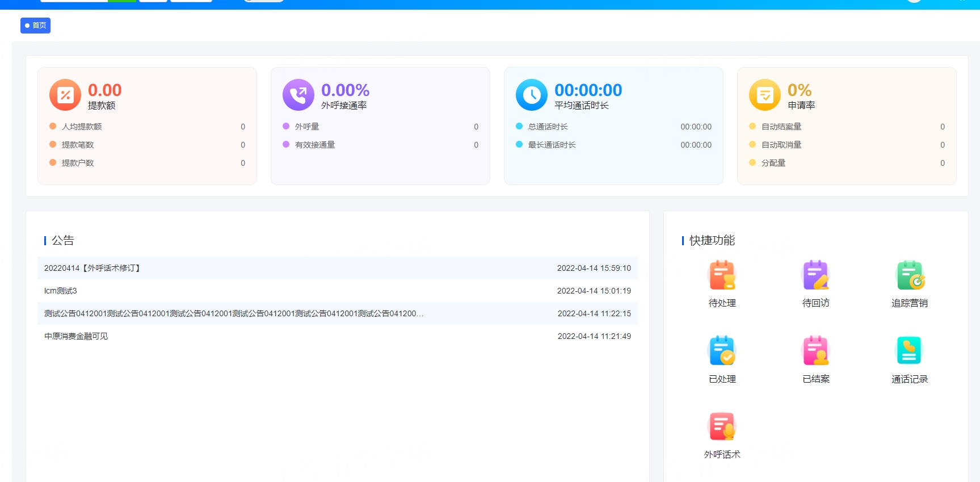Viewport: 980px width, 482px height.
Task: Click the blue 平均通话时长 clock icon
Action: tap(532, 95)
